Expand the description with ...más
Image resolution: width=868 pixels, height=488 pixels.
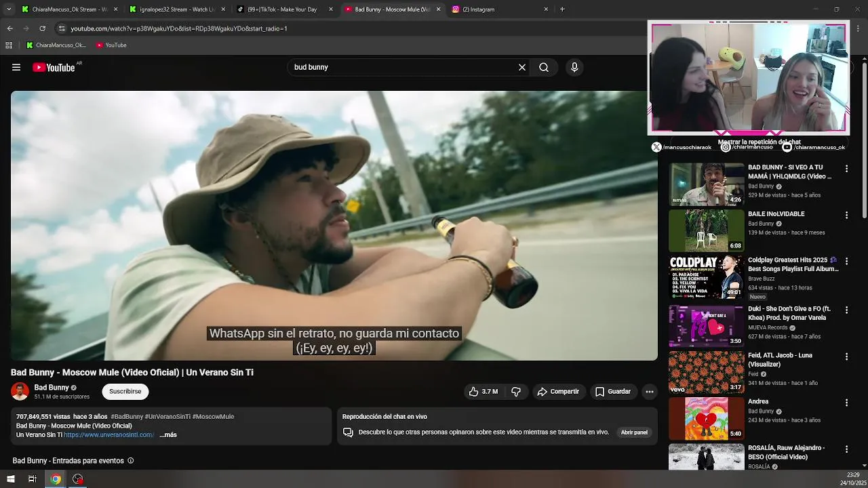tap(168, 435)
